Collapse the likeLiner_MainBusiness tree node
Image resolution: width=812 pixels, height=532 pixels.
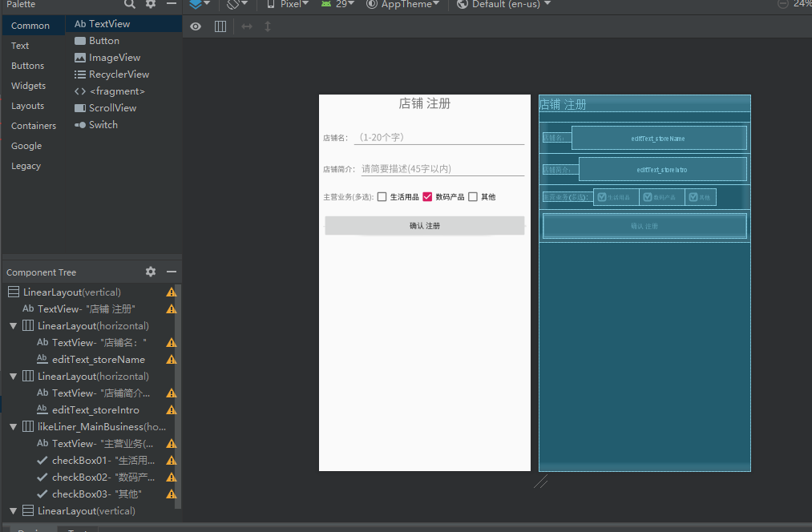(x=13, y=426)
